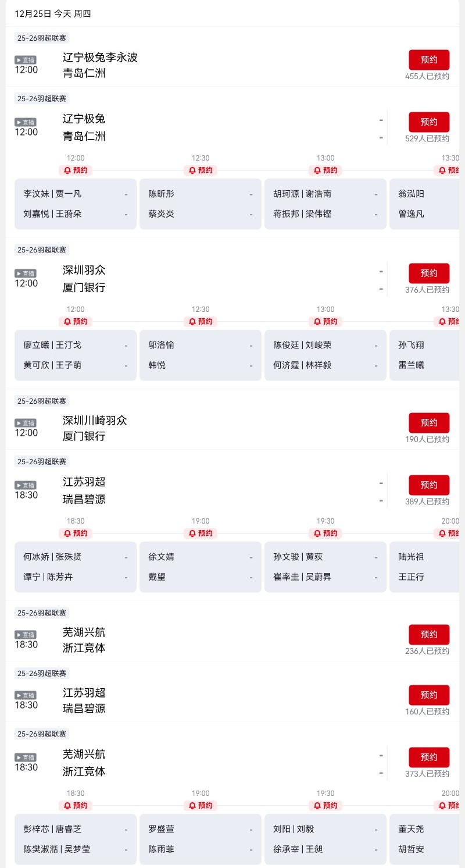Reserve the match with 236人已预约
Viewport: 465px width, 868px height.
tap(429, 634)
